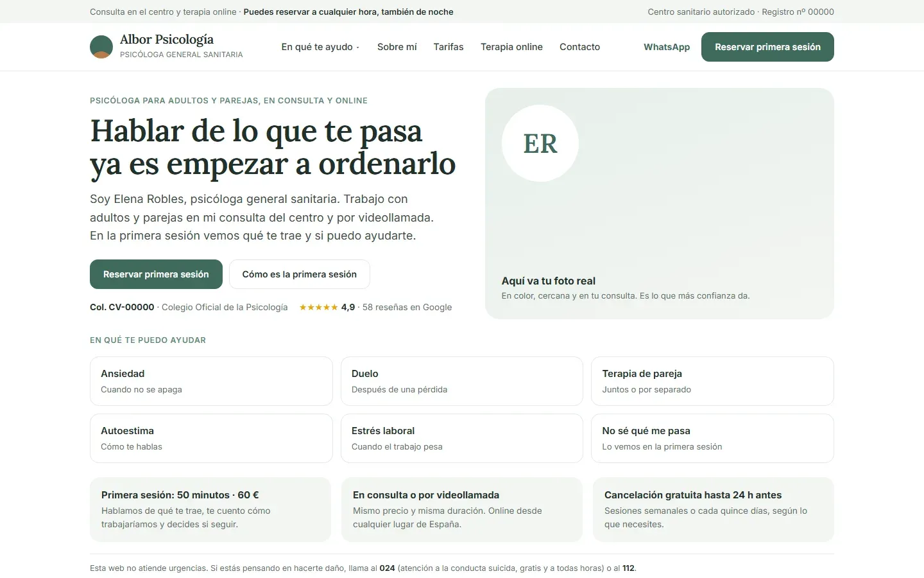Click "Primera sesión: 50 minutos · 60 €" heading
The height and width of the screenshot is (578, 924).
point(180,495)
